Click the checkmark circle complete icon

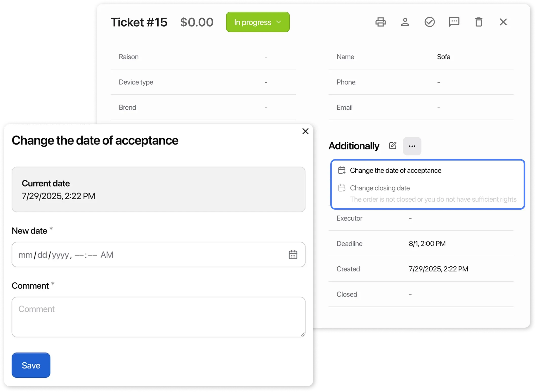[430, 22]
